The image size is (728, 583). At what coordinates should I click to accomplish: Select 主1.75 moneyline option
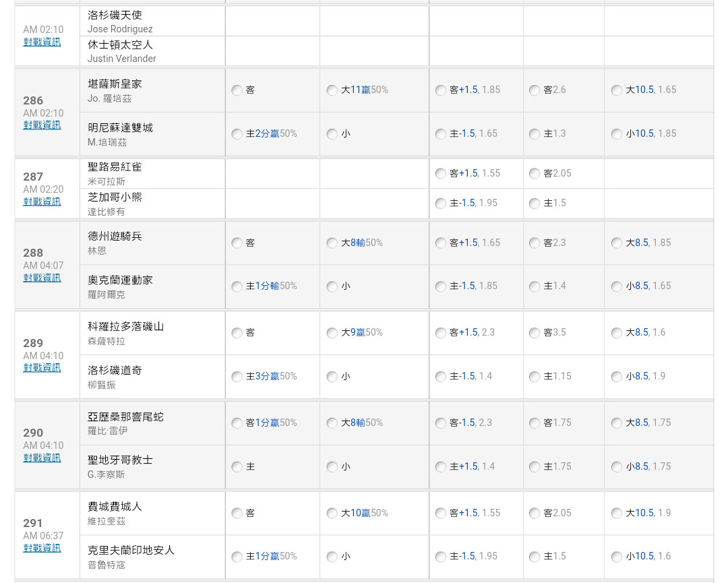pyautogui.click(x=535, y=466)
